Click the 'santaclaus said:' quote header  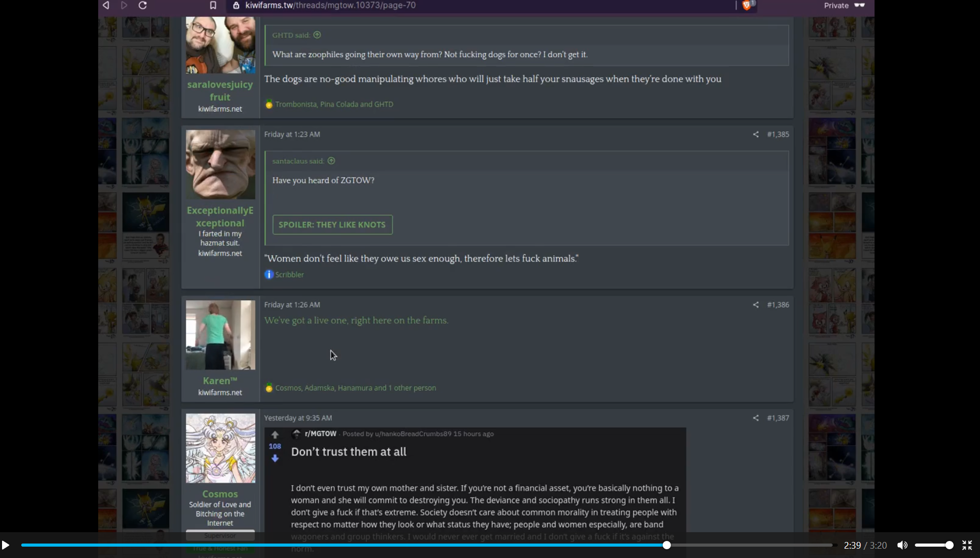pos(298,161)
